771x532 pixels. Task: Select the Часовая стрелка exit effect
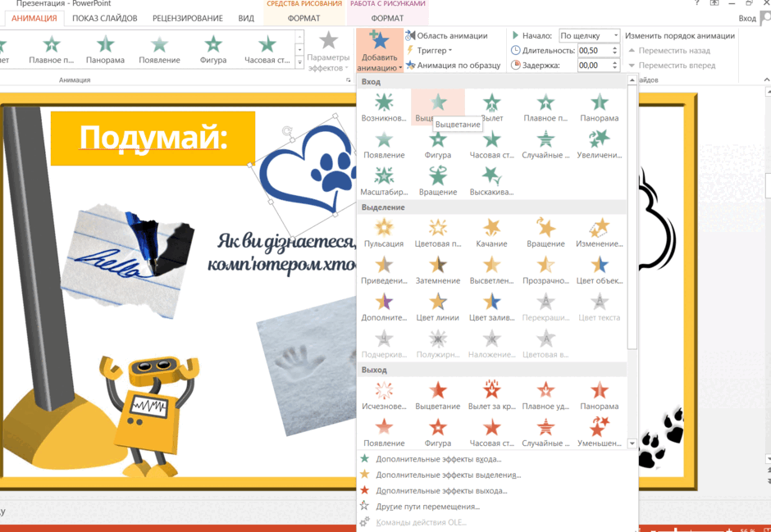[491, 433]
